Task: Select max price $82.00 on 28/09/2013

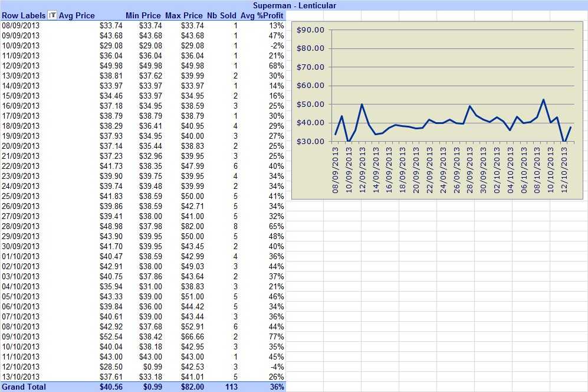Action: [192, 227]
